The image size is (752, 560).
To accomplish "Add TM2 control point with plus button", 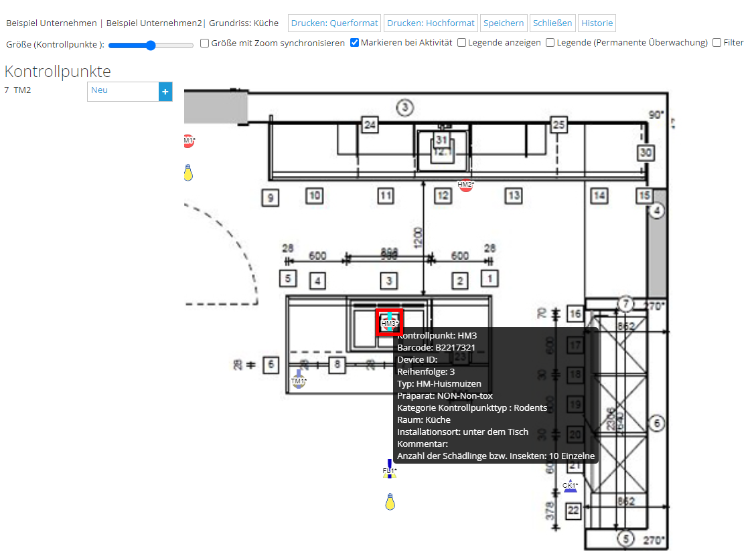I will (x=165, y=92).
